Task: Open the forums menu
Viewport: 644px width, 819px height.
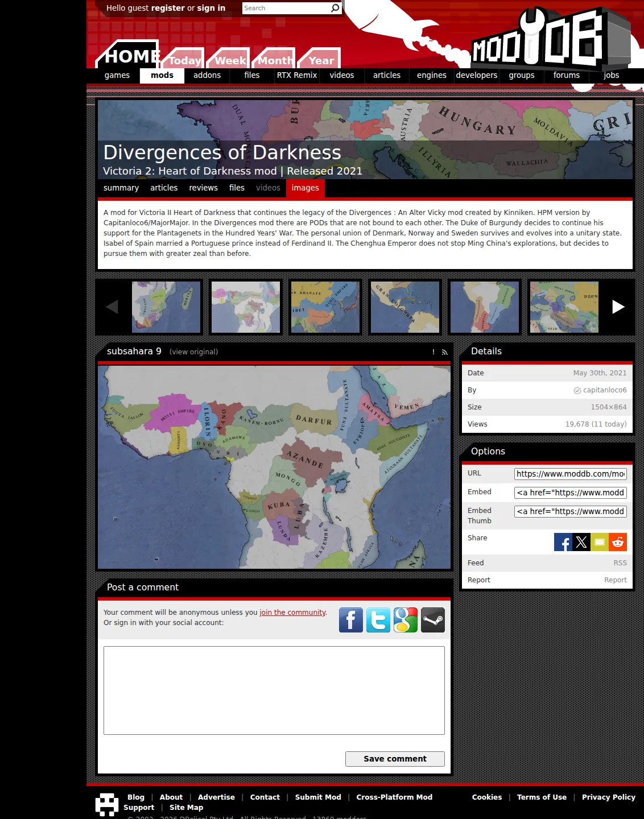Action: tap(567, 75)
